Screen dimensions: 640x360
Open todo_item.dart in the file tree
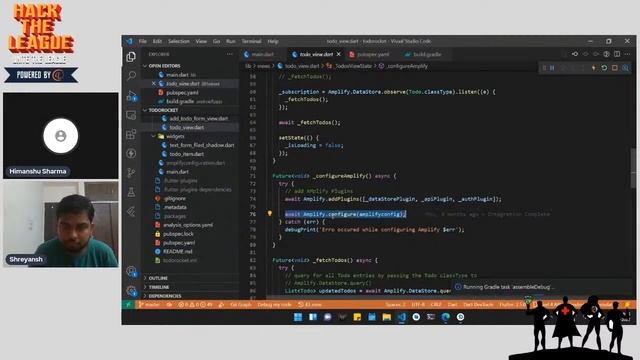pyautogui.click(x=187, y=154)
